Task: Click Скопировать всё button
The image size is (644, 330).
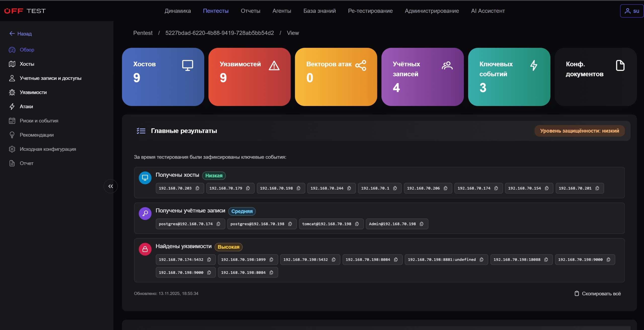Action: point(598,294)
